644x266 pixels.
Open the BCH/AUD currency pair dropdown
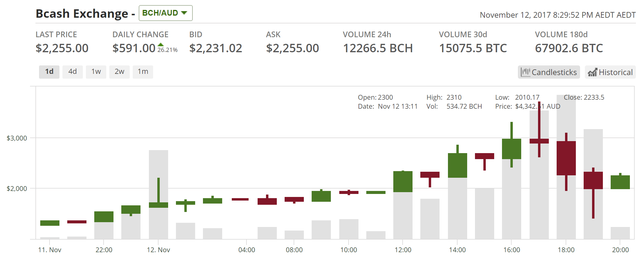click(165, 13)
